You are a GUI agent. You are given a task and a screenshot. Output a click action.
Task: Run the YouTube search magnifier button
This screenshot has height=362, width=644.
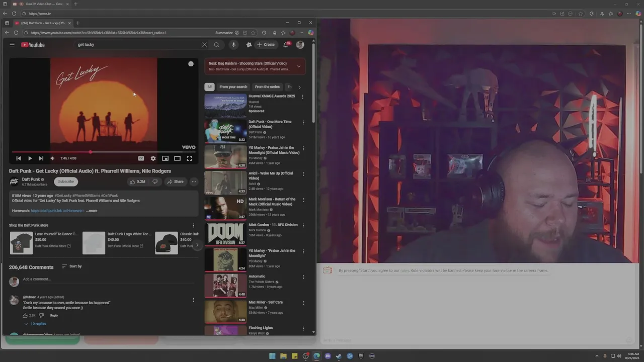pos(217,45)
